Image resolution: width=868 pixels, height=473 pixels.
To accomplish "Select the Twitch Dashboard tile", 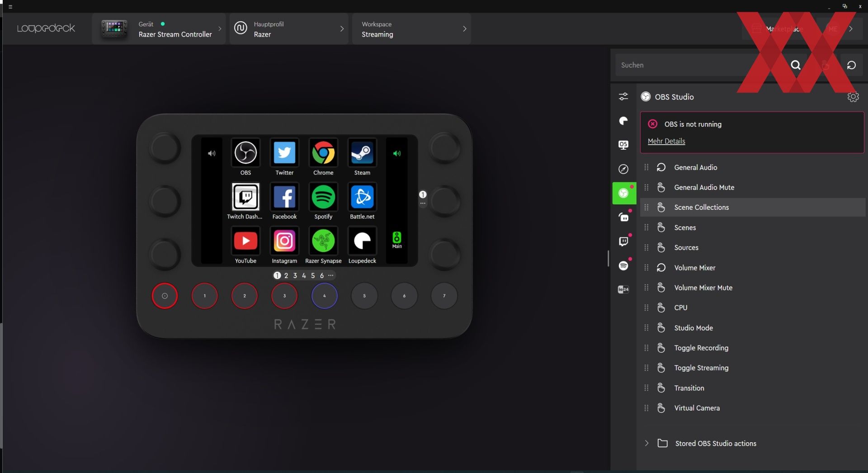I will (x=245, y=197).
